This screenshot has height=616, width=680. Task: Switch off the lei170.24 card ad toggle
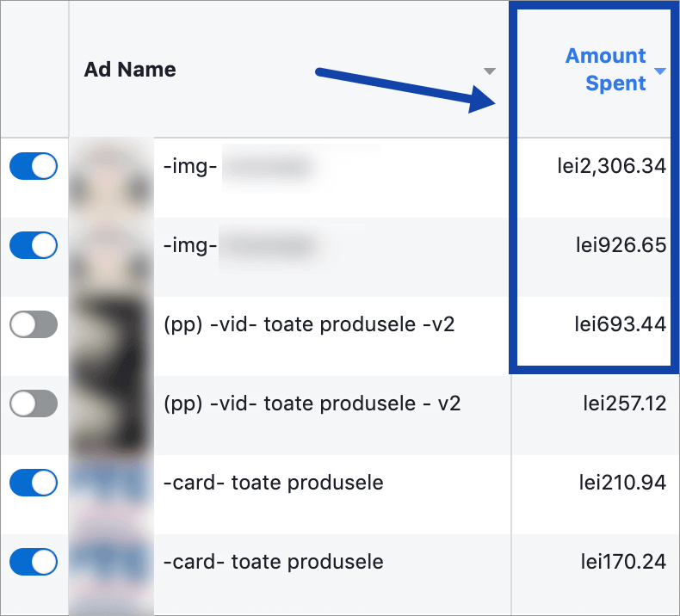point(34,562)
